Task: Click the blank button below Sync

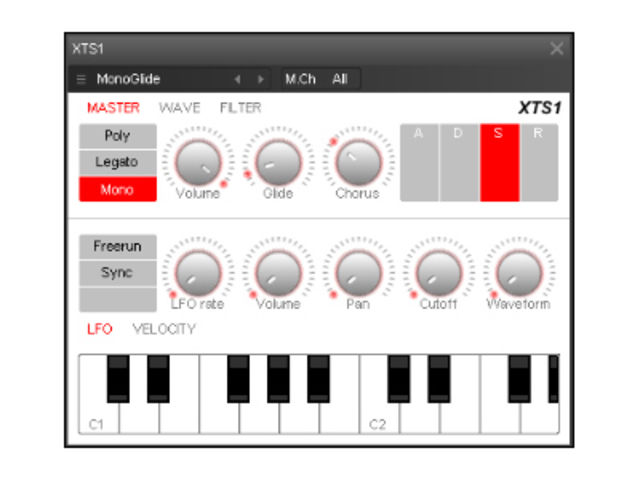Action: pyautogui.click(x=118, y=299)
